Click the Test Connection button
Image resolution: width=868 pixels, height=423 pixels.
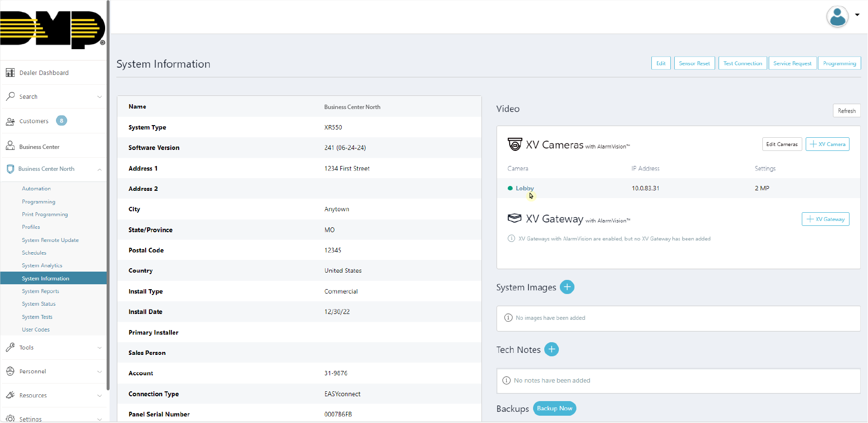pyautogui.click(x=742, y=63)
